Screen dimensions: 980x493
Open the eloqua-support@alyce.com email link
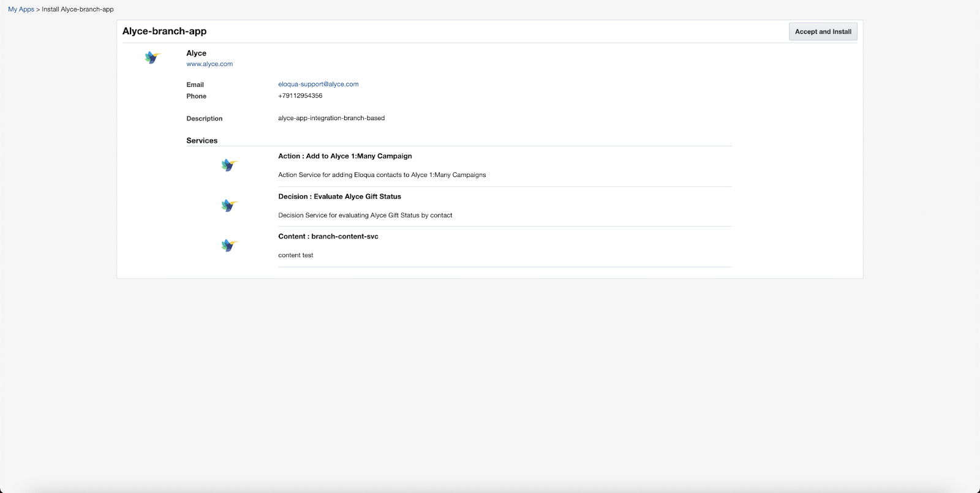318,84
